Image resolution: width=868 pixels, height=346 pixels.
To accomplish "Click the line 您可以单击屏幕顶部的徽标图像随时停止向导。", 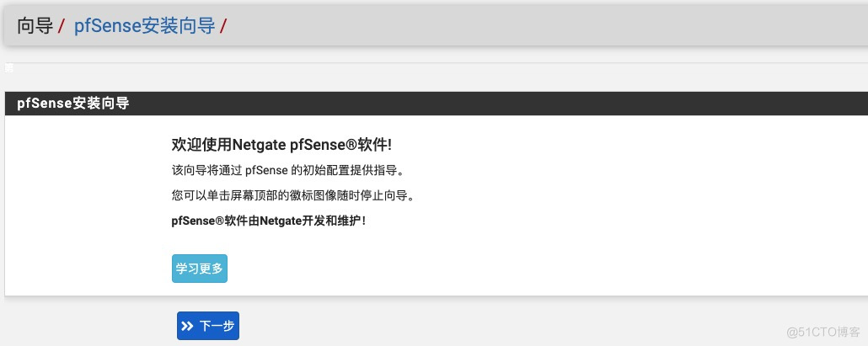I will click(x=292, y=195).
